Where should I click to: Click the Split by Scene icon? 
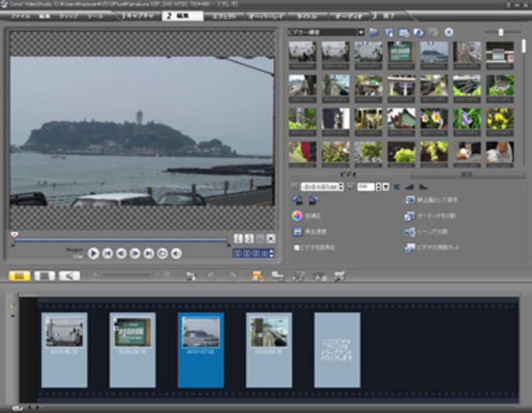pos(410,232)
